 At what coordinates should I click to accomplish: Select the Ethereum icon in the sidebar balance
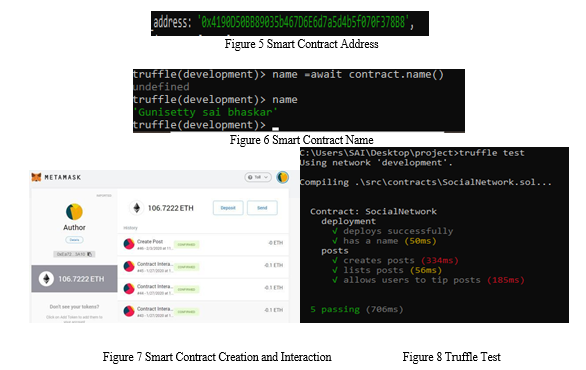(46, 279)
